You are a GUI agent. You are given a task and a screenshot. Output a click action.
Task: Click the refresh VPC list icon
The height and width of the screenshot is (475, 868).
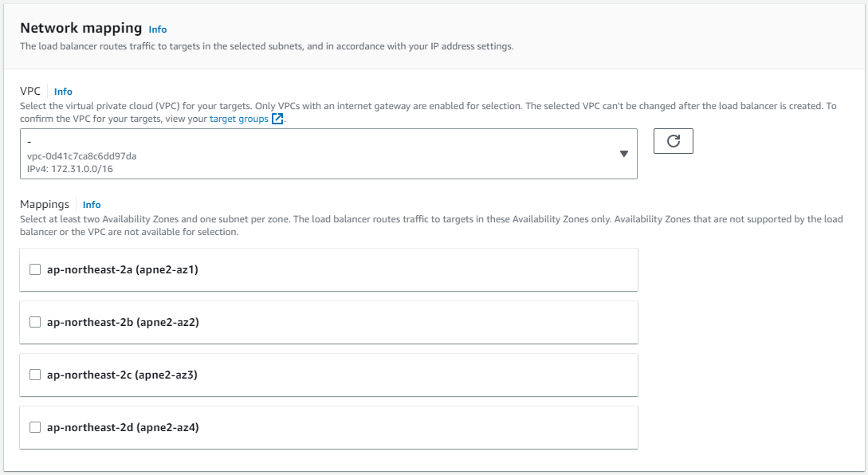click(x=674, y=141)
